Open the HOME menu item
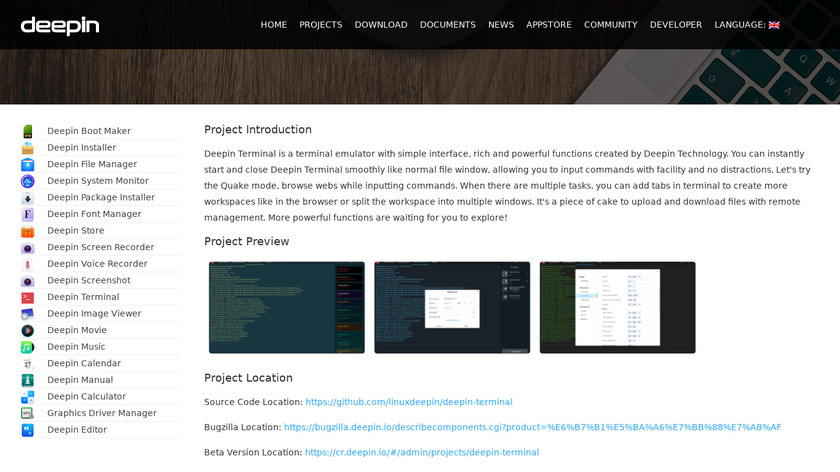 (274, 25)
